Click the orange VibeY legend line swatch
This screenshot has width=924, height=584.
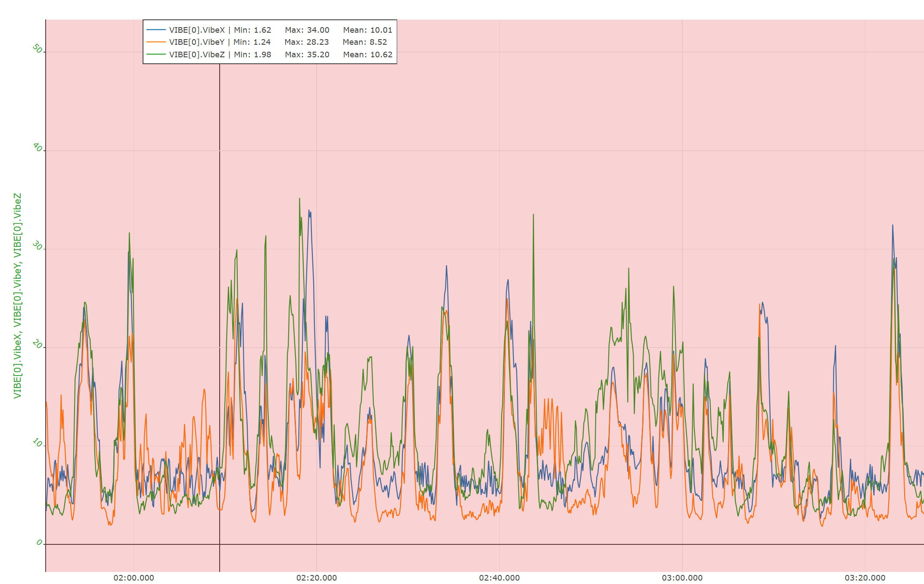[156, 42]
